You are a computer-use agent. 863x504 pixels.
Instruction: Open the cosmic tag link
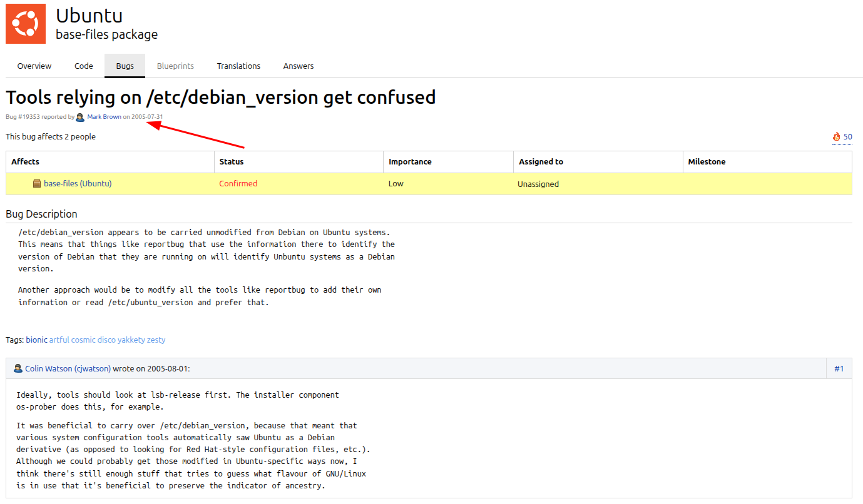pos(83,340)
